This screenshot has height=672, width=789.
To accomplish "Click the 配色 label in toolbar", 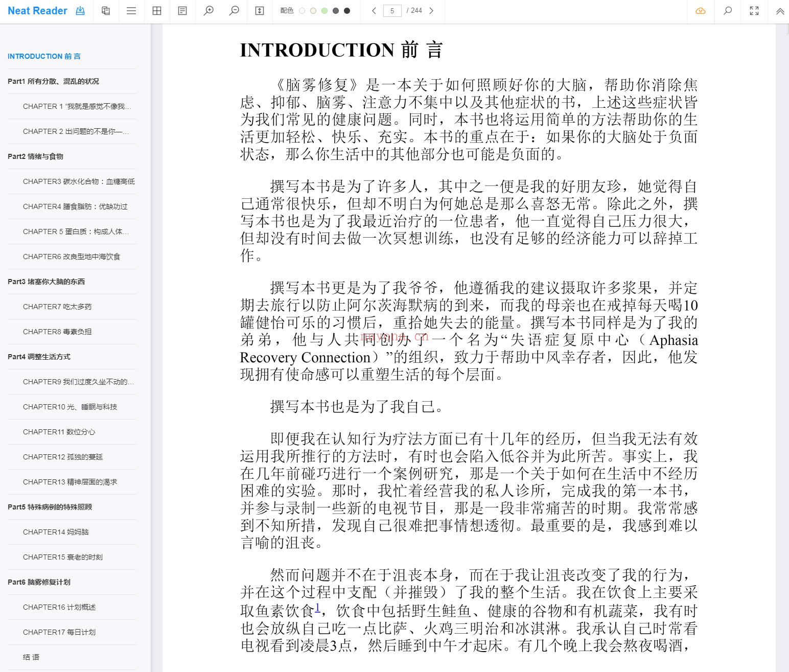I will click(x=287, y=11).
